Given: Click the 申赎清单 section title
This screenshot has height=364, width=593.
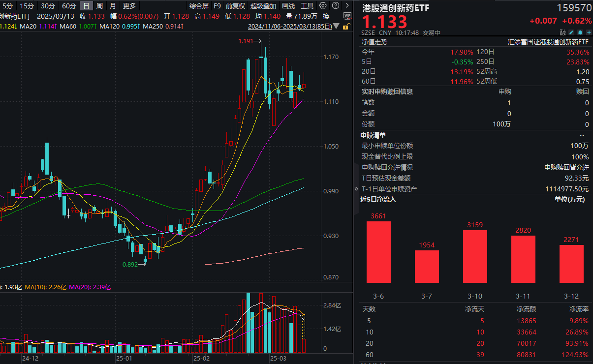Looking at the screenshot, I should [374, 135].
